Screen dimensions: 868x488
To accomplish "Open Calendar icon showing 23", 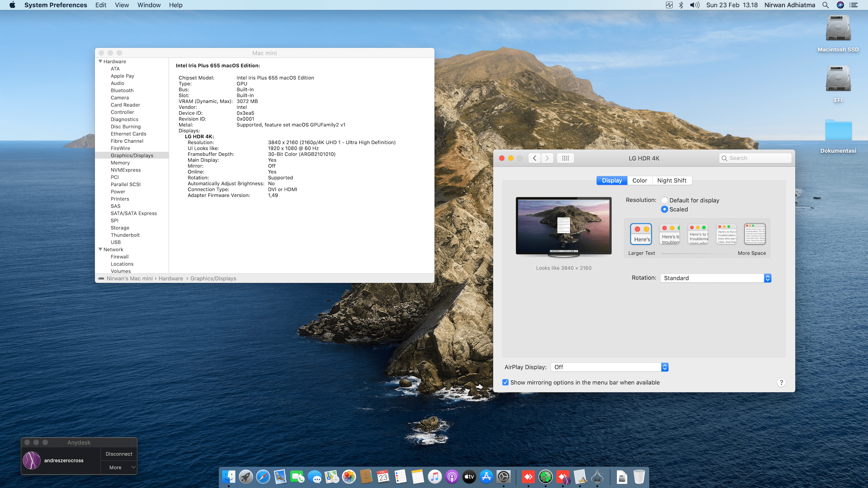I will pos(383,477).
